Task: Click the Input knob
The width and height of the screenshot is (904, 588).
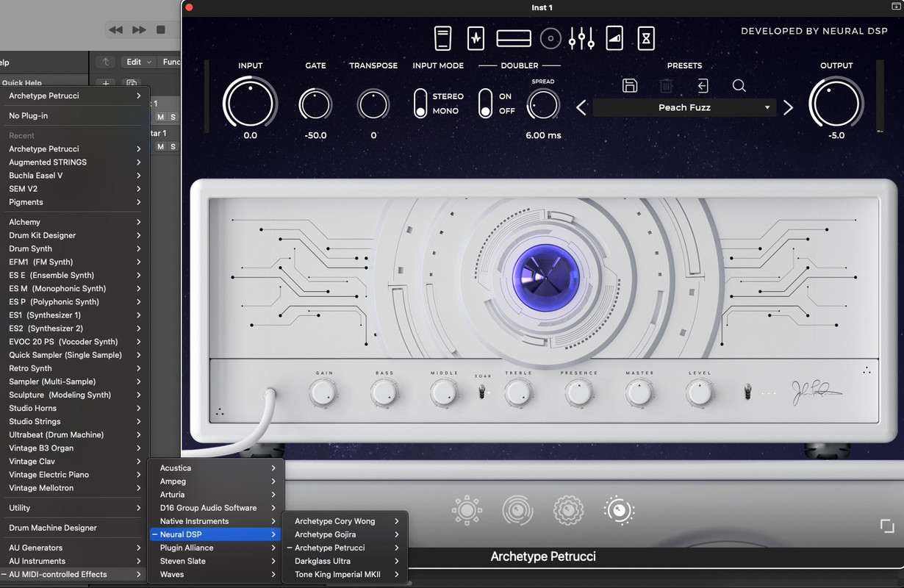Action: [x=251, y=103]
